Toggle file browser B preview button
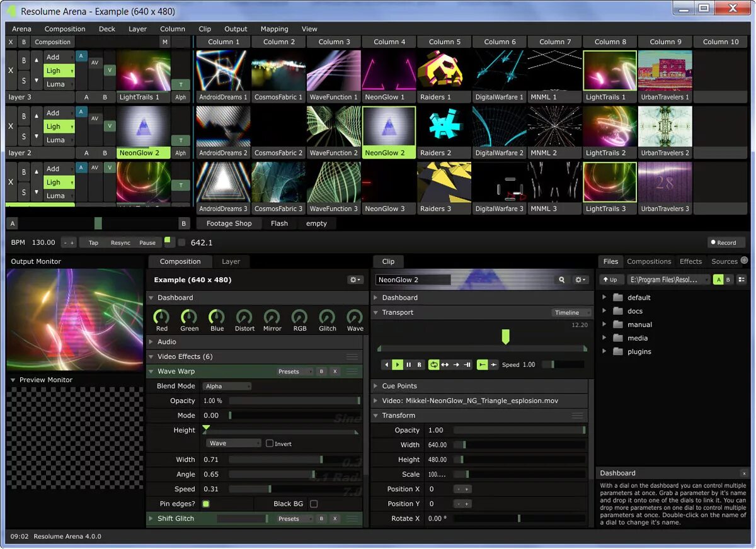This screenshot has width=756, height=549. (728, 280)
